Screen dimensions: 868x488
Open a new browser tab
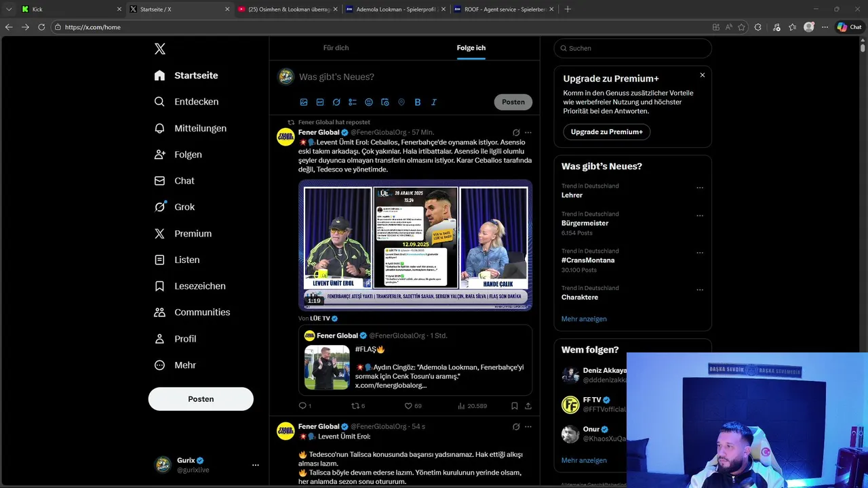point(568,9)
